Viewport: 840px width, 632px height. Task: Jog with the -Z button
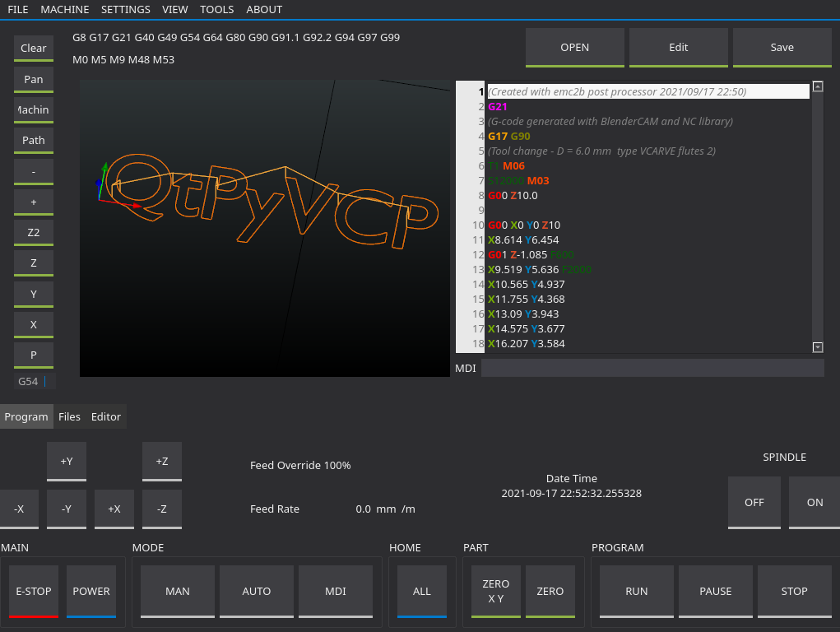tap(162, 509)
